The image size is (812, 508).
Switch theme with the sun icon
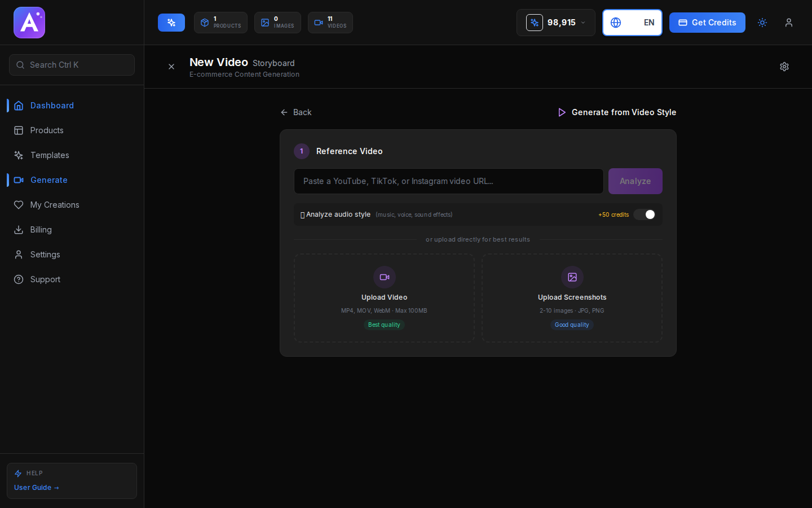pyautogui.click(x=762, y=23)
